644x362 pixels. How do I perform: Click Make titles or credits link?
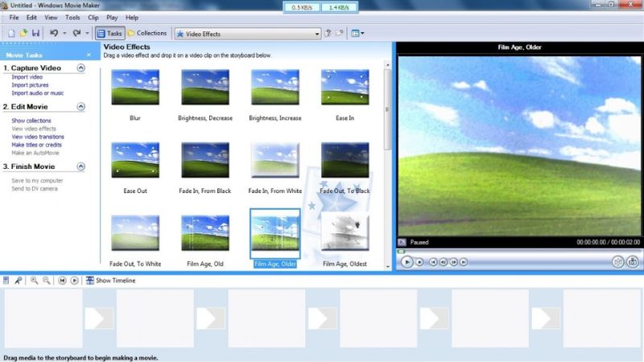(x=36, y=145)
